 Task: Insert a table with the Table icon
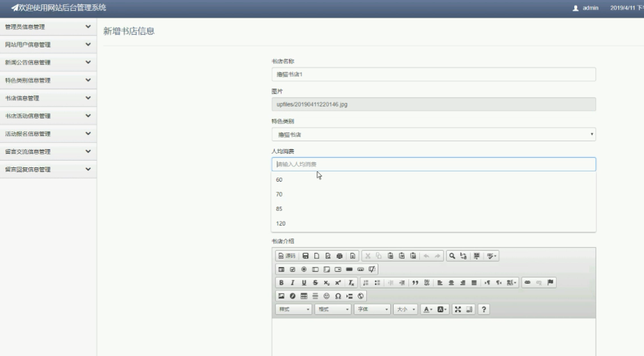click(x=304, y=296)
